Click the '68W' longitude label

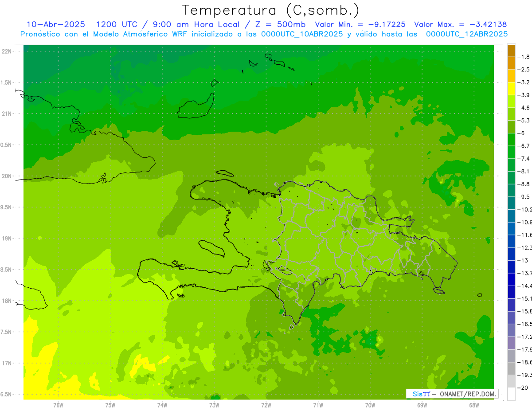click(x=474, y=405)
